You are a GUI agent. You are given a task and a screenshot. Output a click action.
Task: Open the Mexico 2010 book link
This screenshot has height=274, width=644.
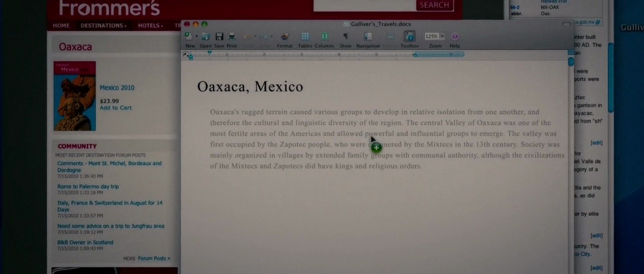(117, 88)
